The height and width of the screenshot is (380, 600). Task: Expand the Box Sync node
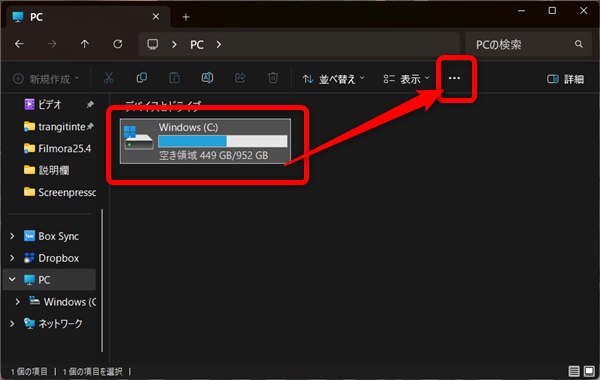click(x=12, y=236)
